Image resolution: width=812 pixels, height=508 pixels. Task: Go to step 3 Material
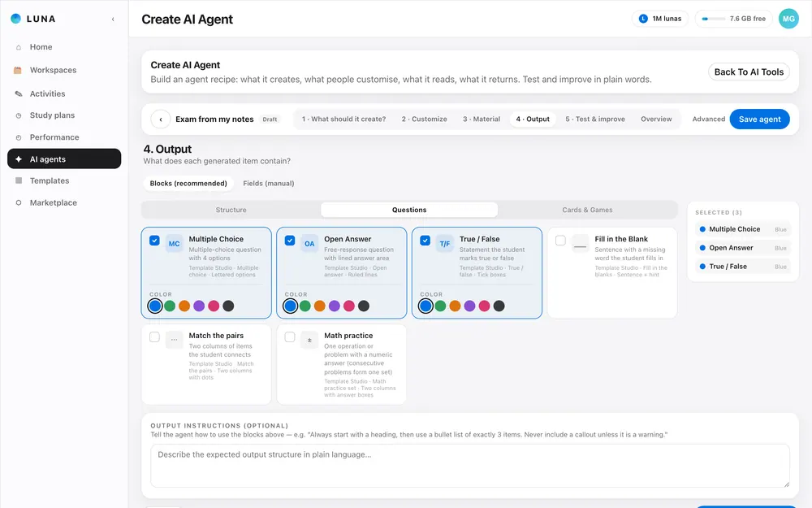(x=482, y=119)
